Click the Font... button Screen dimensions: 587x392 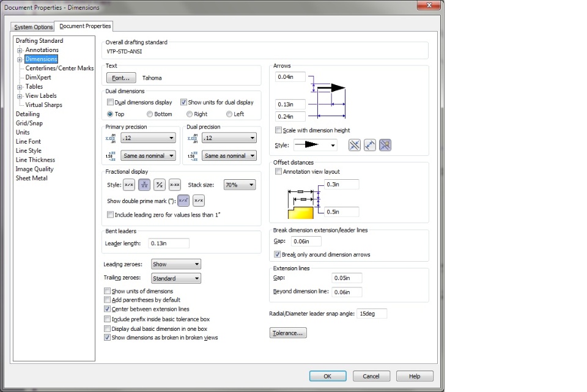click(121, 78)
